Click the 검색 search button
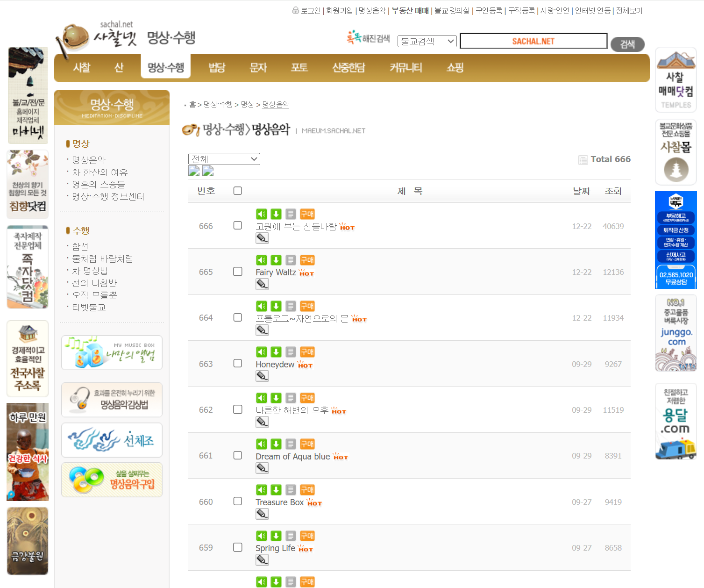Viewport: 704px width, 588px height. point(627,44)
